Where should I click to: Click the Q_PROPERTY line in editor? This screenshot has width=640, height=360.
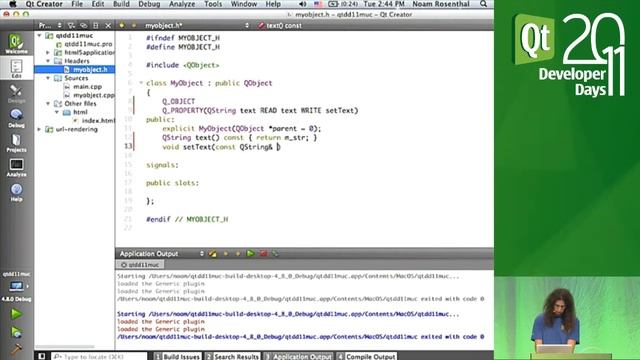pos(260,111)
